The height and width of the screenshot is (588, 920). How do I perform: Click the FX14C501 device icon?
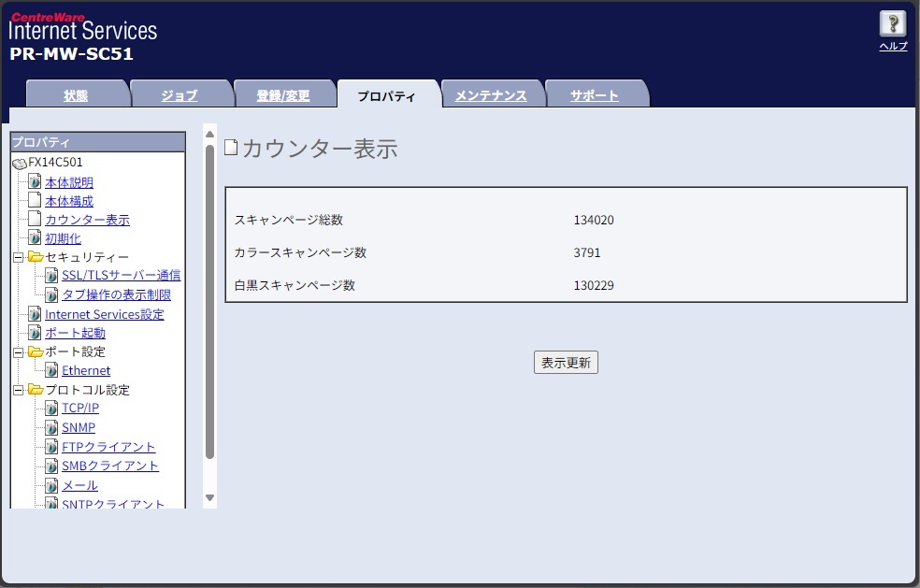[20, 164]
